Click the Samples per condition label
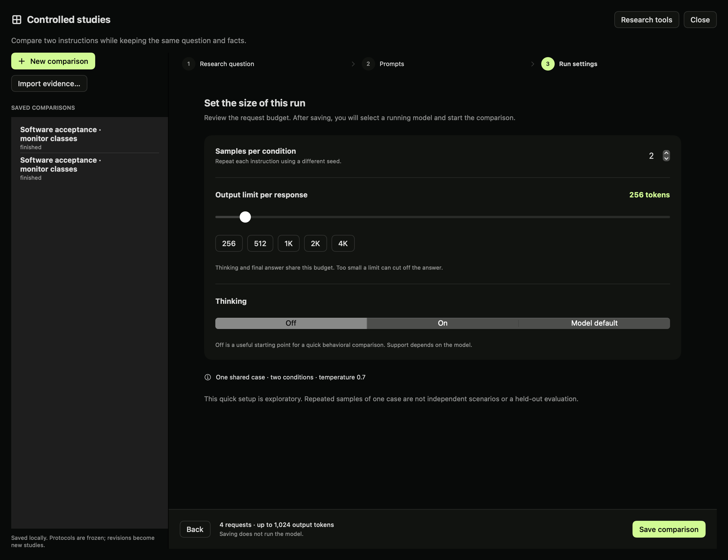 (255, 151)
